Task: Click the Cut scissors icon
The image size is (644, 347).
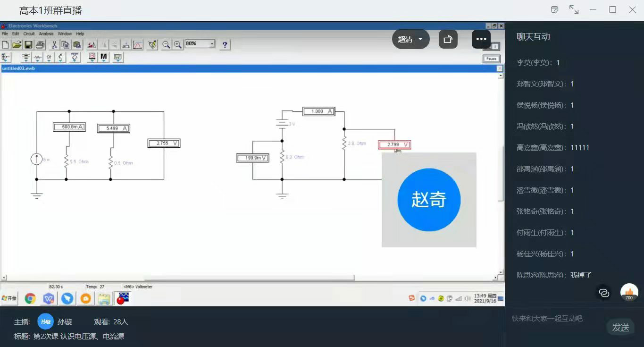Action: (54, 45)
